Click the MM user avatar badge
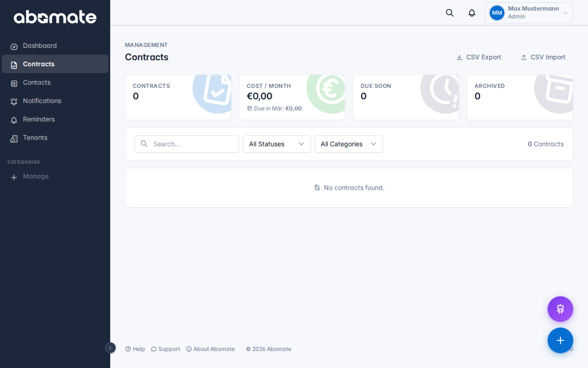588x368 pixels. tap(497, 13)
